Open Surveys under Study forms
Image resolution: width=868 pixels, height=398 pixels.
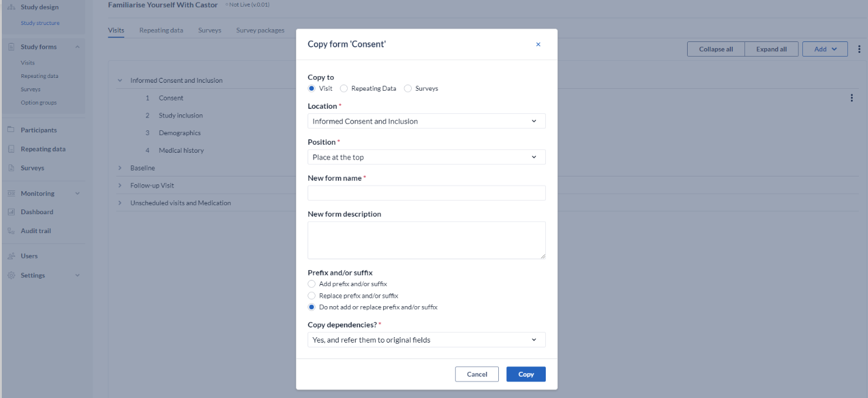pyautogui.click(x=30, y=89)
